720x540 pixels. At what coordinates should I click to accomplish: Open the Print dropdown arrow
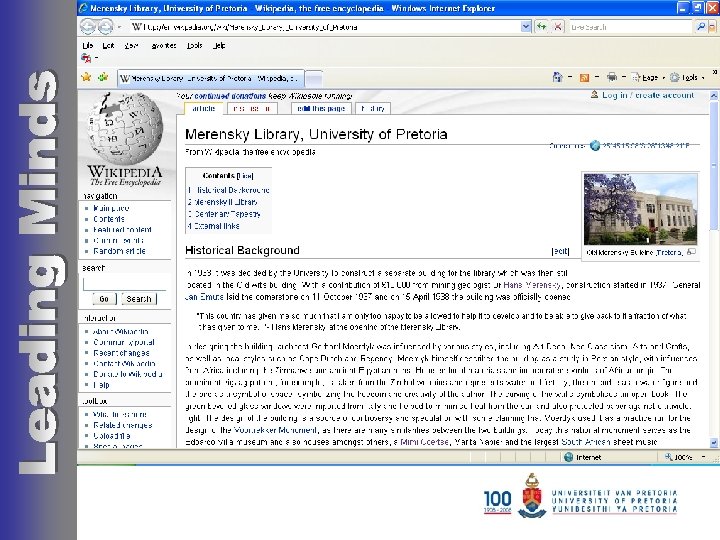point(624,77)
